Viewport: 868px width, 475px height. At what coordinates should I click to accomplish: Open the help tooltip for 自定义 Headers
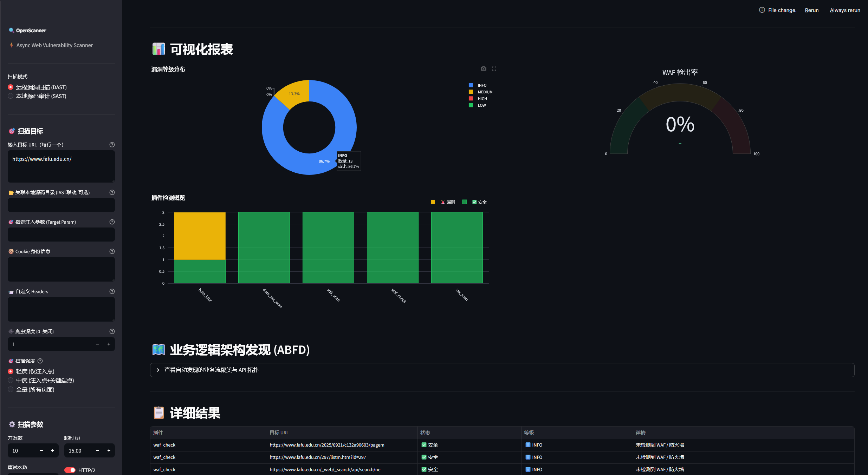coord(112,291)
